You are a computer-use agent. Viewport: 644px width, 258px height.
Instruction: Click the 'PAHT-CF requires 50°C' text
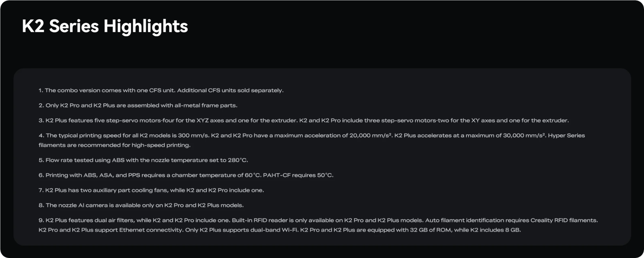[x=298, y=175]
